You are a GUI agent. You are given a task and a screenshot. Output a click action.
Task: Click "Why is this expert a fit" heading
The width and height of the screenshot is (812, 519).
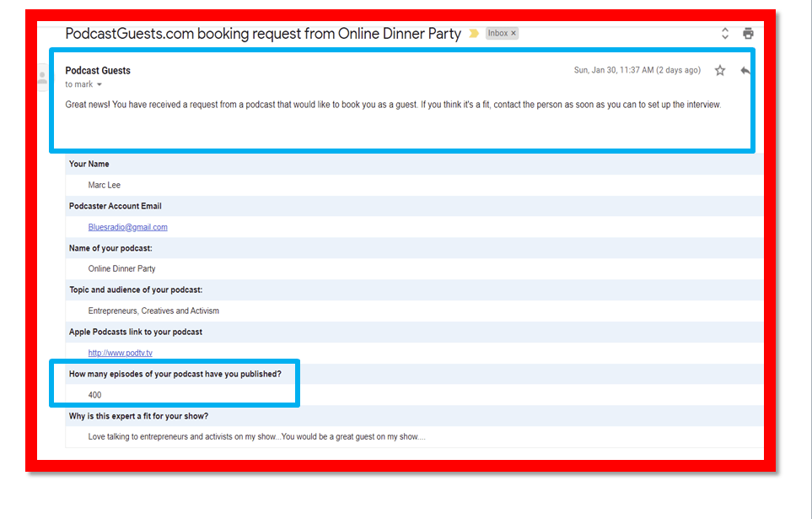138,416
